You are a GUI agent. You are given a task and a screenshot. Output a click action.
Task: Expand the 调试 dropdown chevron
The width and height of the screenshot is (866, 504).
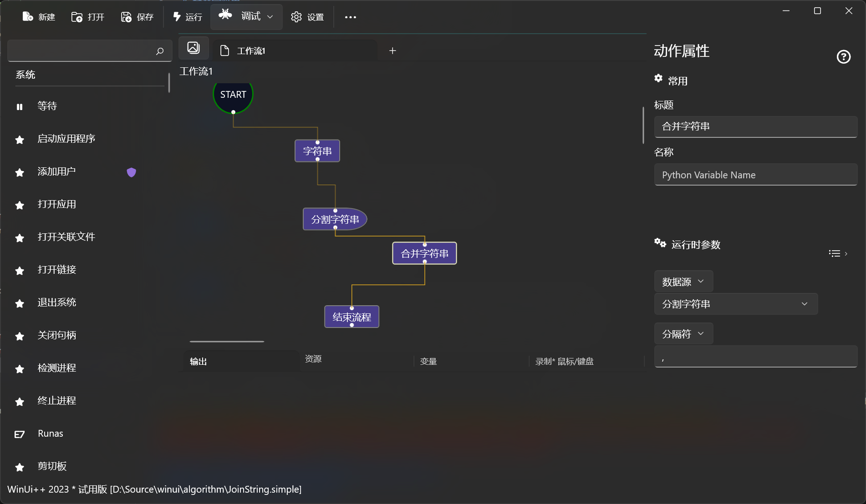(269, 17)
